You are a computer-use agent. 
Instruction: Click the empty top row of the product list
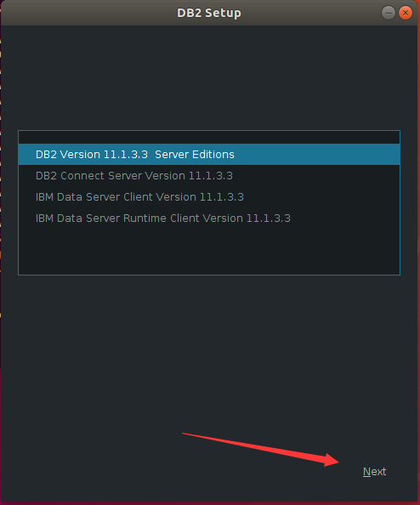(209, 138)
